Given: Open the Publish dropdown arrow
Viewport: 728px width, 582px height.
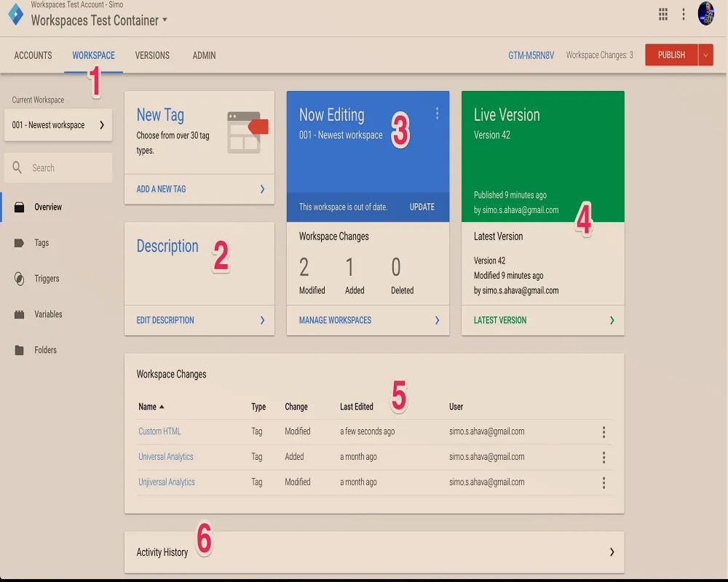Looking at the screenshot, I should [x=705, y=55].
